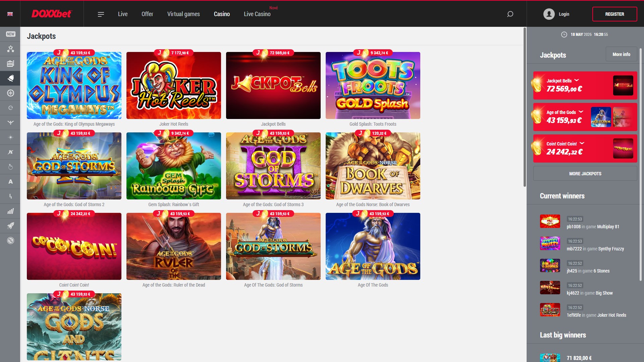The width and height of the screenshot is (644, 362).
Task: Open the roulette wheel sidebar icon
Action: [10, 93]
